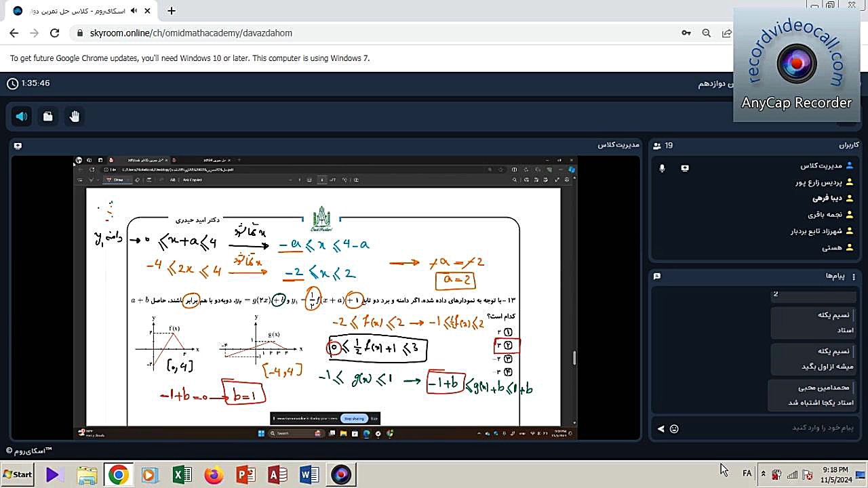Click the AnyCap Recorder overlay logo
Image resolution: width=868 pixels, height=488 pixels.
796,64
